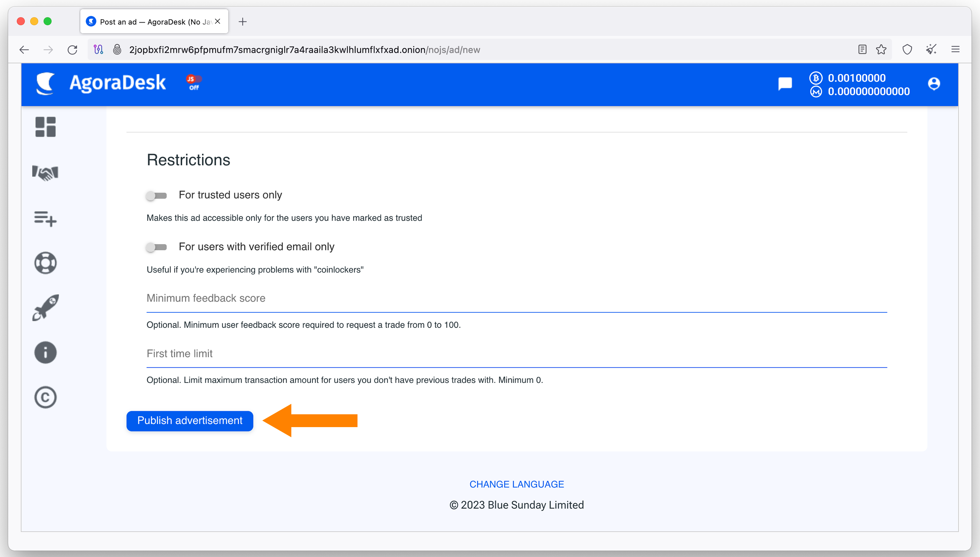Select the Post an ad browser tab

coord(154,22)
